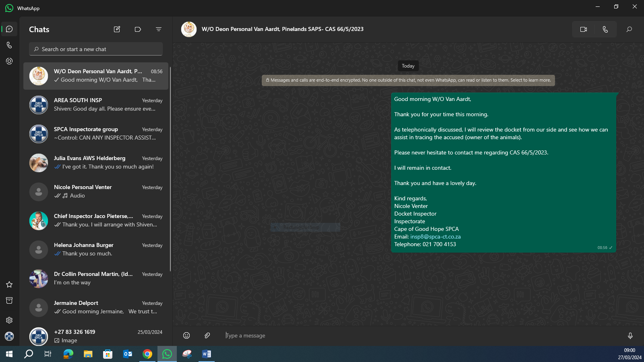Open the Nicole Personal Venter chat
Screen dimensions: 644x362
96,191
